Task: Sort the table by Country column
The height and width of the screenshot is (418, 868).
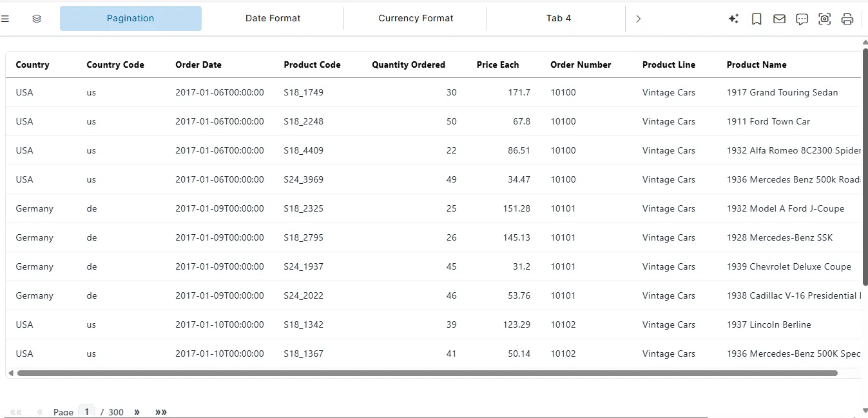Action: click(x=32, y=65)
